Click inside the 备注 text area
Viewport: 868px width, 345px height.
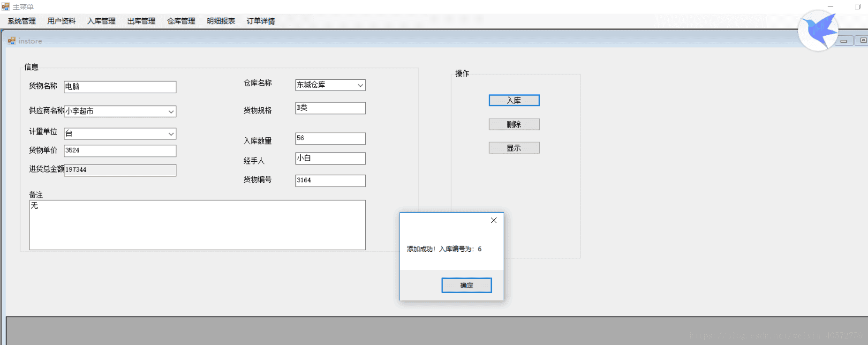pyautogui.click(x=197, y=225)
